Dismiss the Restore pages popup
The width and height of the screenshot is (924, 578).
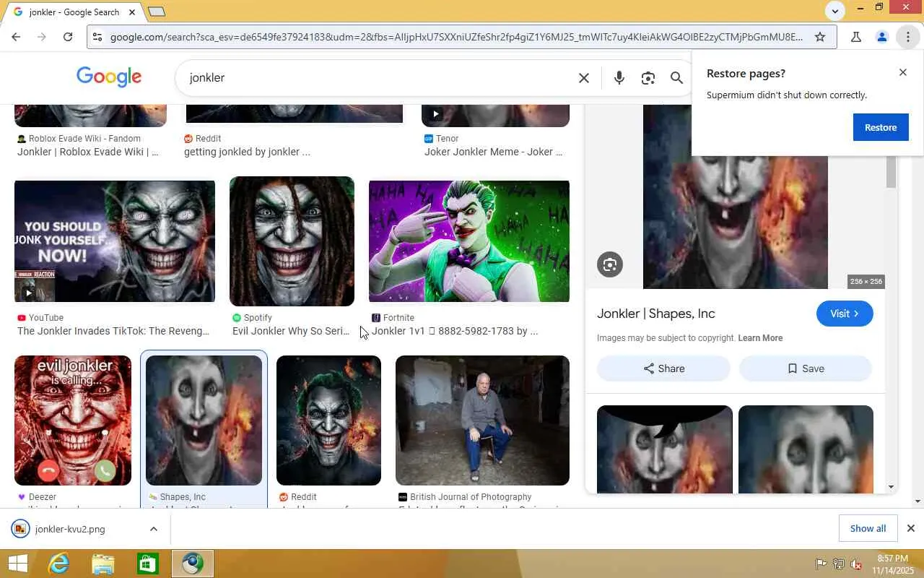(903, 72)
